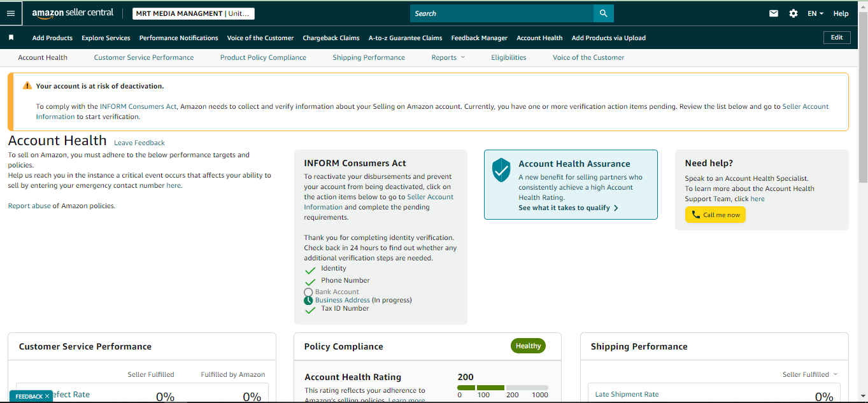Switch to Customer Service Performance tab
Image resolution: width=868 pixels, height=403 pixels.
144,57
